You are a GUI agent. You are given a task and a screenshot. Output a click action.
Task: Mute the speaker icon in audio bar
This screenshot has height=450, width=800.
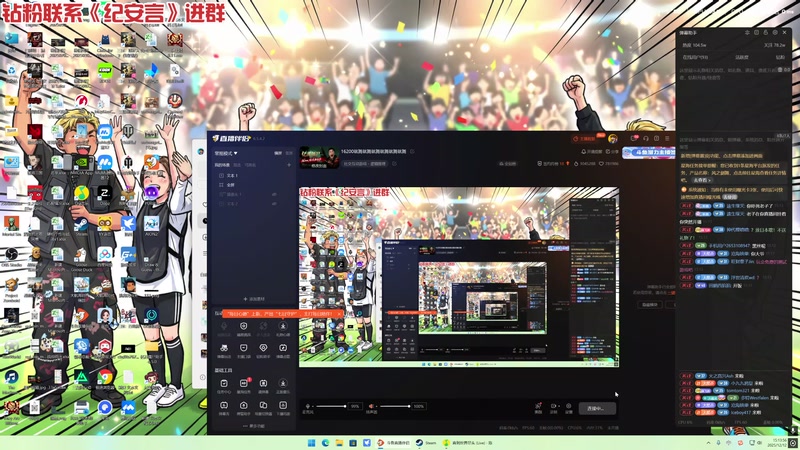(371, 406)
